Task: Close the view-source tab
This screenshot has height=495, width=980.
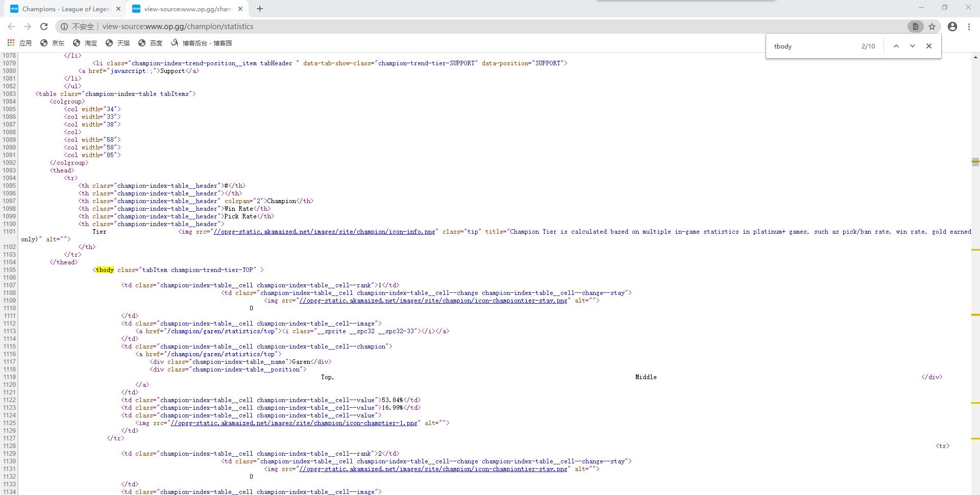Action: click(240, 9)
